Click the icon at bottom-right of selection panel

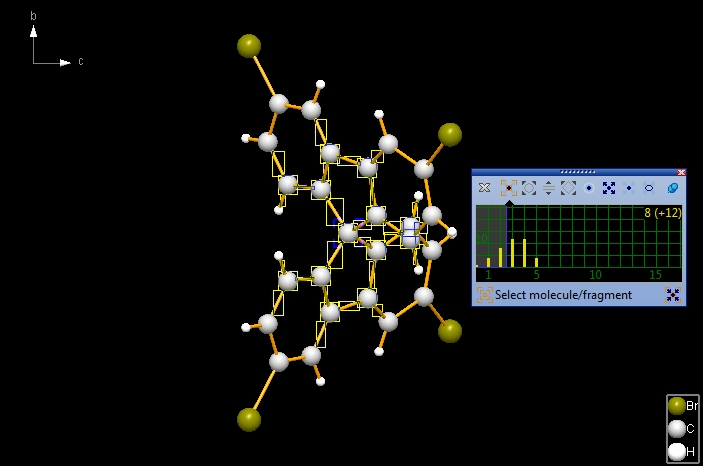[673, 295]
